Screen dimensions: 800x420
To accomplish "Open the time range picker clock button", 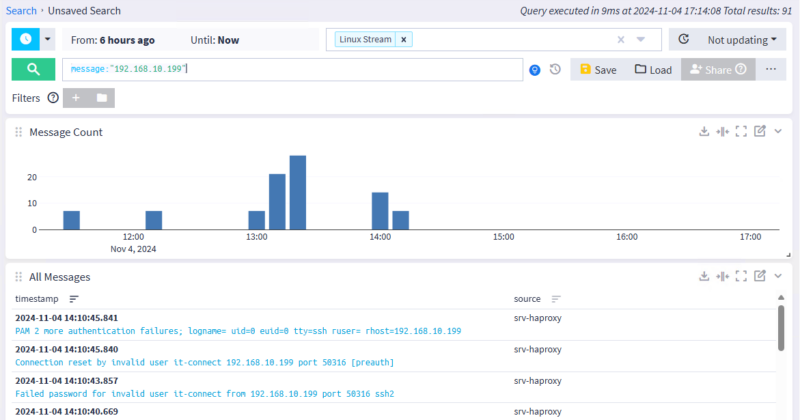I will pos(25,40).
